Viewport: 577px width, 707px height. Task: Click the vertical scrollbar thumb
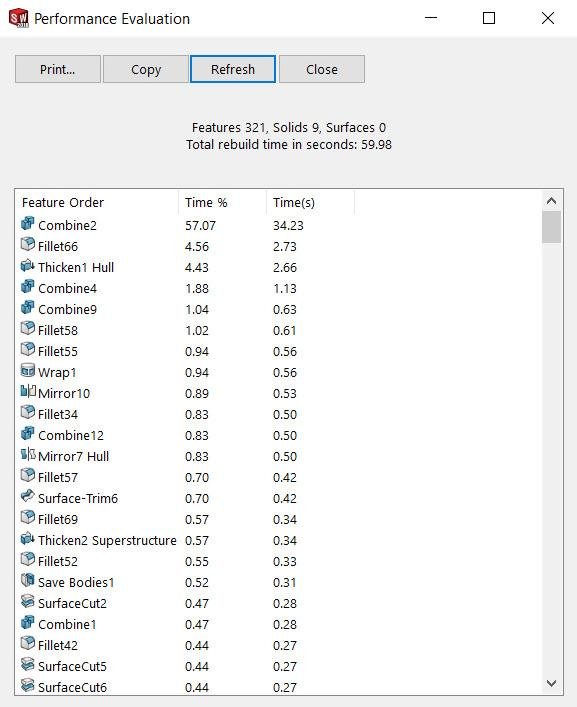click(551, 227)
